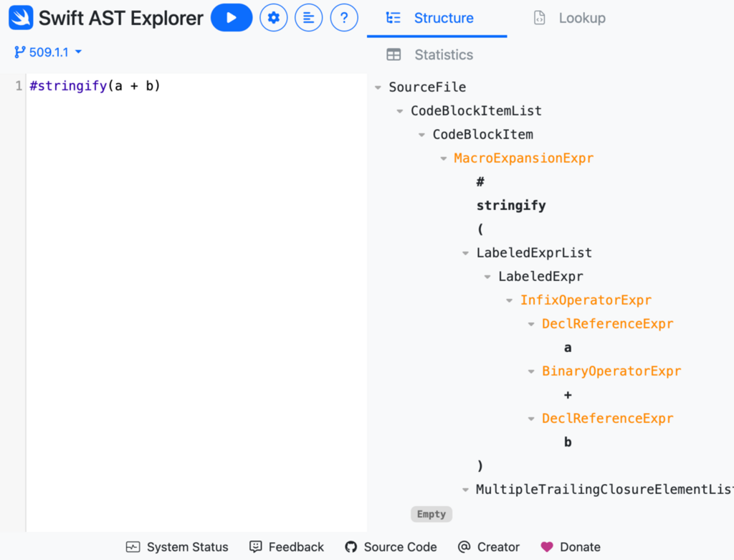Select the token a in the tree

click(x=568, y=348)
